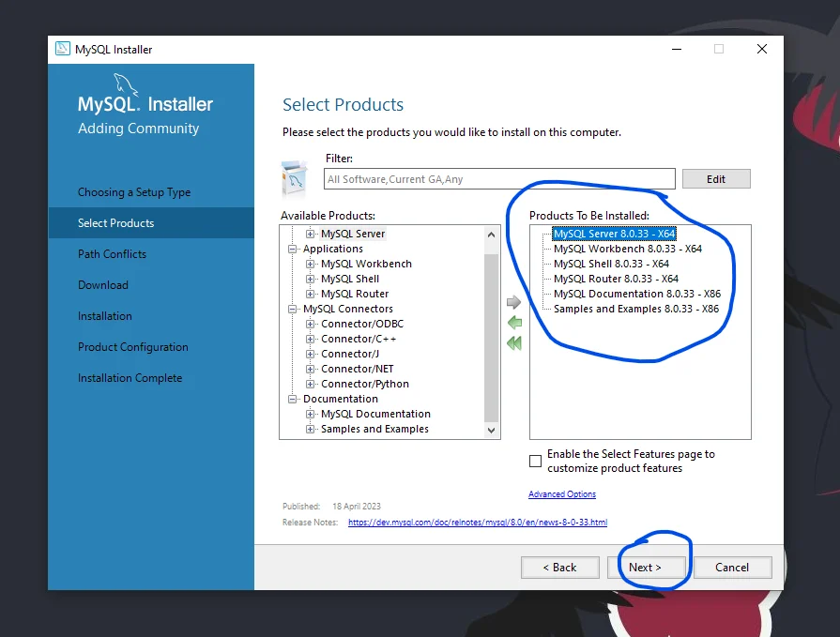Open the release notes hyperlink
The image size is (840, 637).
pyautogui.click(x=477, y=523)
